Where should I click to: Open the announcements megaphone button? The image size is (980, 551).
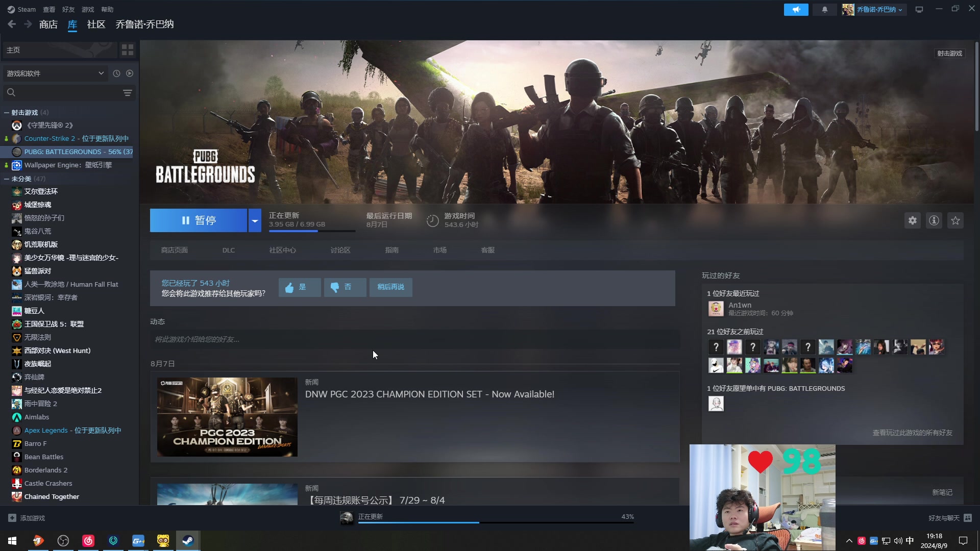pyautogui.click(x=796, y=10)
